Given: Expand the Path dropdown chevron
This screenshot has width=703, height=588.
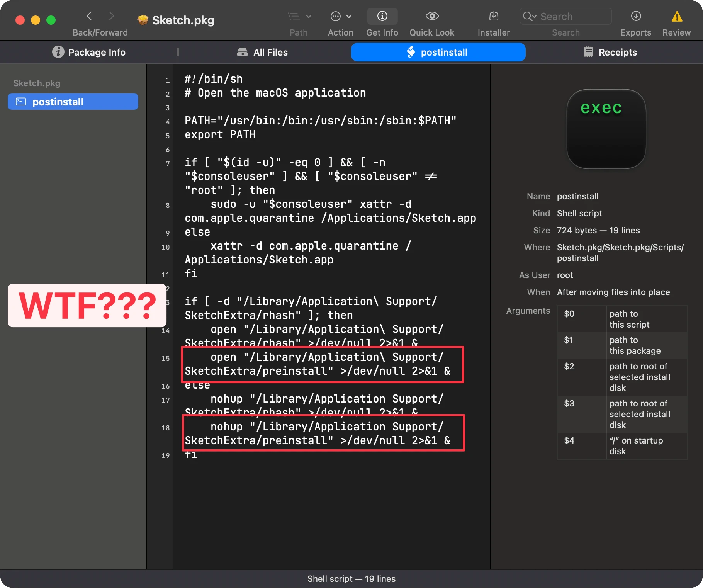Looking at the screenshot, I should click(309, 16).
